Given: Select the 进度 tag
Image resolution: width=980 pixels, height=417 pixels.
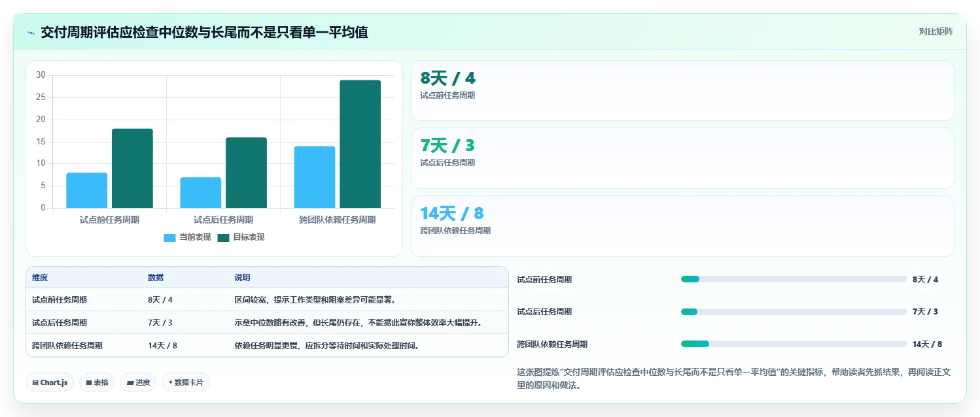Looking at the screenshot, I should coord(138,382).
